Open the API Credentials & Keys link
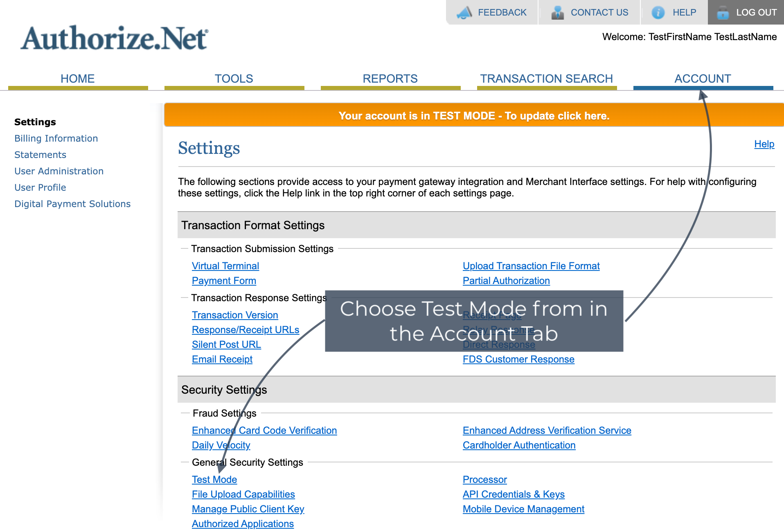 514,494
